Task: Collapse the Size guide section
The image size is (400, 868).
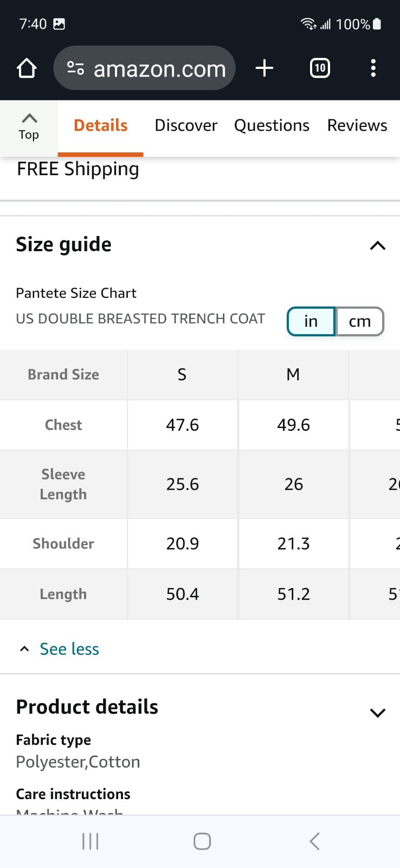Action: [377, 246]
